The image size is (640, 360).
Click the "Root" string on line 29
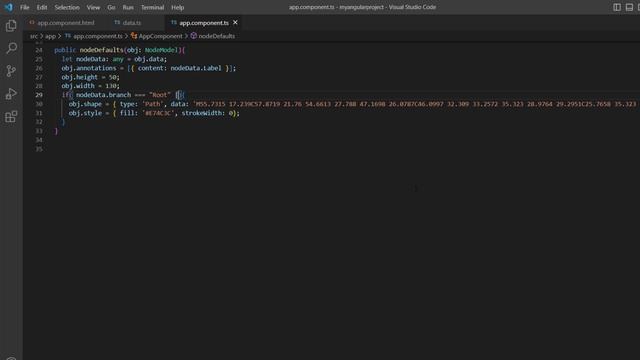pos(160,95)
